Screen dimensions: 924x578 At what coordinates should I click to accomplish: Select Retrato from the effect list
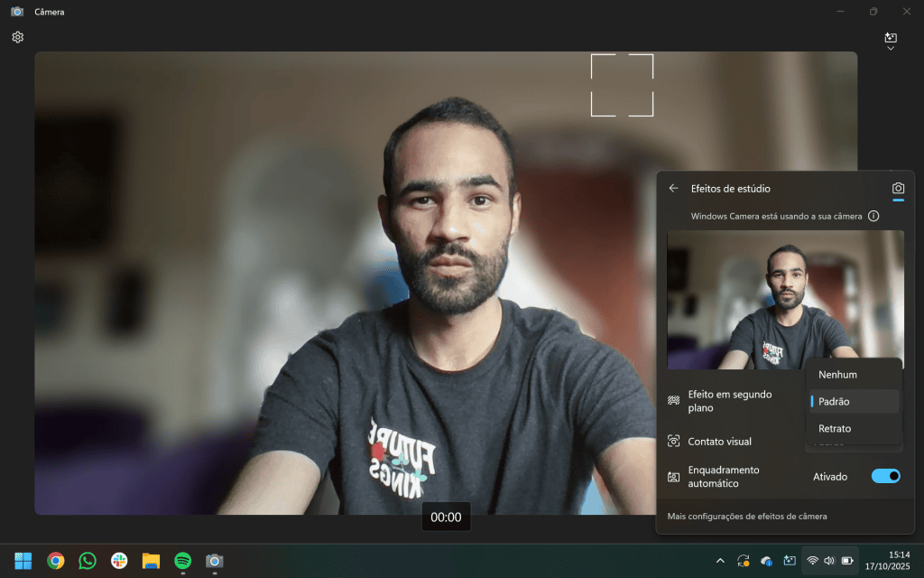coord(834,428)
